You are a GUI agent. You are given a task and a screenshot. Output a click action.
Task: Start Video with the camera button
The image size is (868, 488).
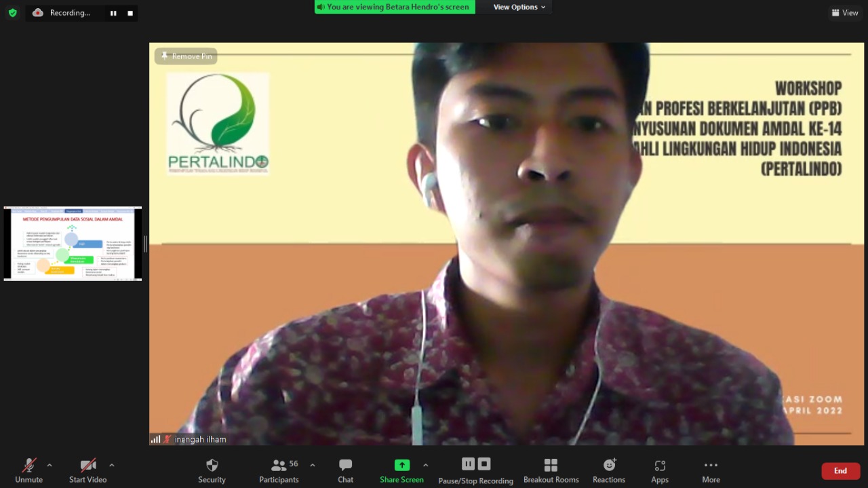click(87, 470)
